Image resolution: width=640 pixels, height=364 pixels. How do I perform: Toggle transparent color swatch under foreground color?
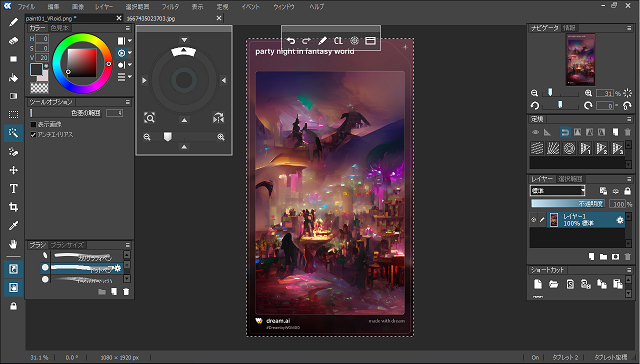(x=40, y=88)
